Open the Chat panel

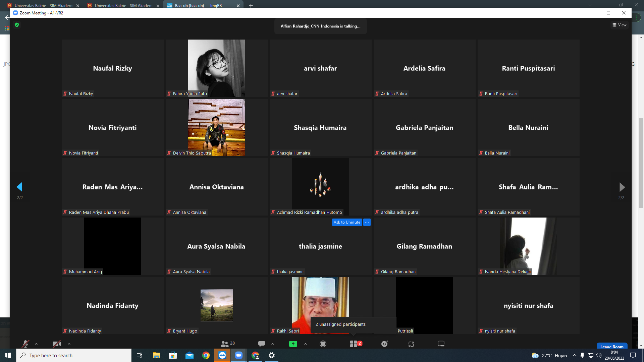click(262, 344)
